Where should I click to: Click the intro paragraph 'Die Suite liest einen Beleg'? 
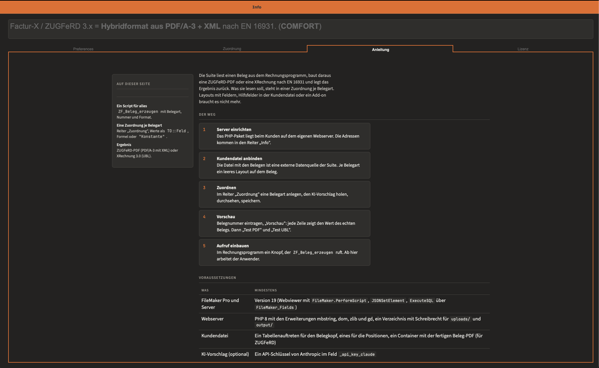click(x=266, y=89)
